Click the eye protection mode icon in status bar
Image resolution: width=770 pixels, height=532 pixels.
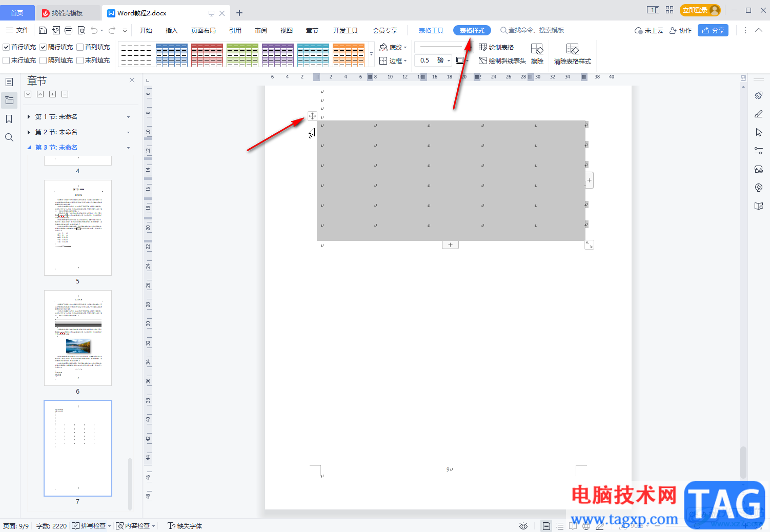(x=523, y=526)
